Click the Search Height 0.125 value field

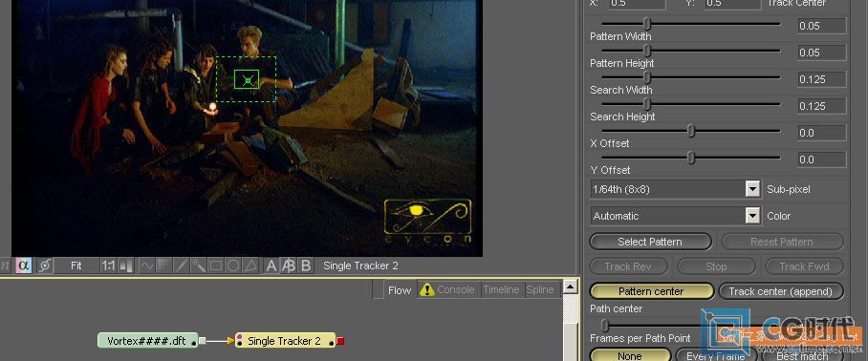[x=821, y=106]
